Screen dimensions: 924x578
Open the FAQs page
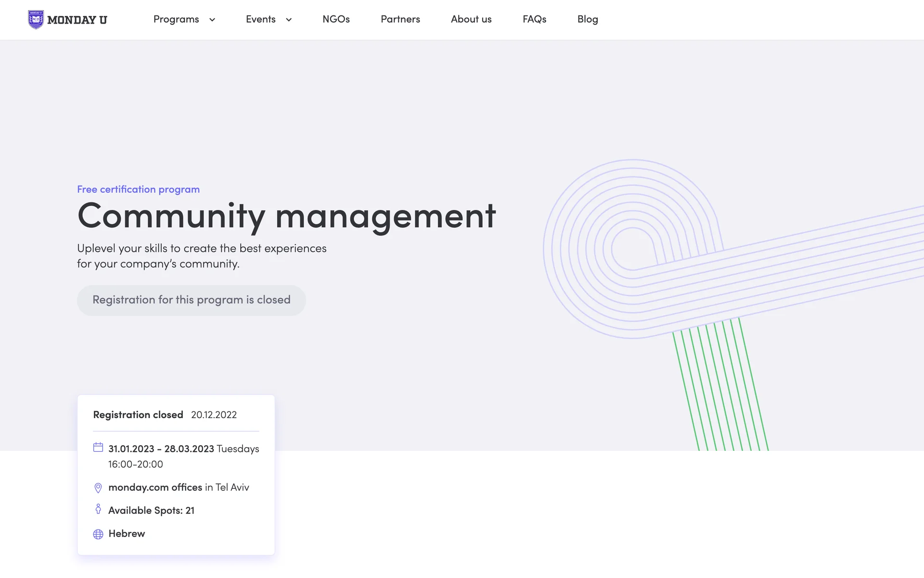point(534,19)
